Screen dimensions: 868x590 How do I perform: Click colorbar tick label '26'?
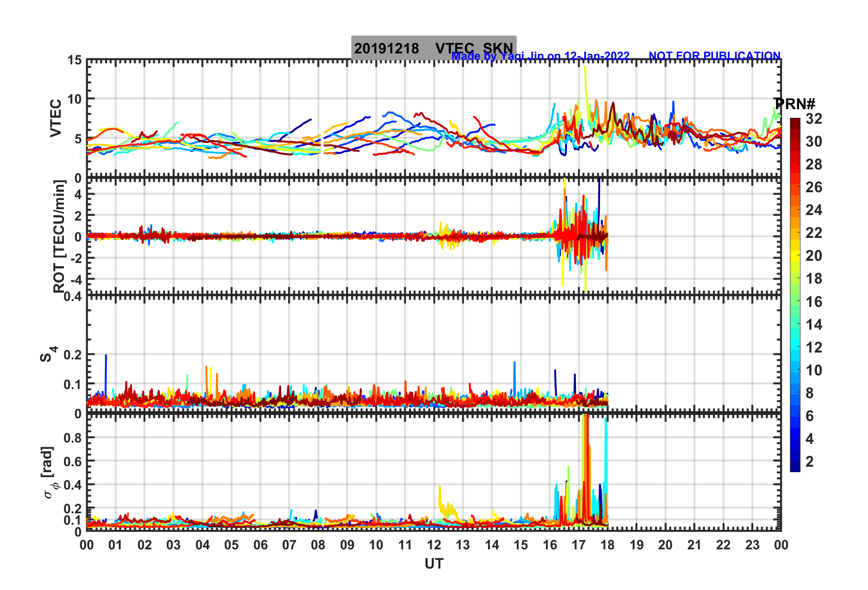tap(814, 187)
